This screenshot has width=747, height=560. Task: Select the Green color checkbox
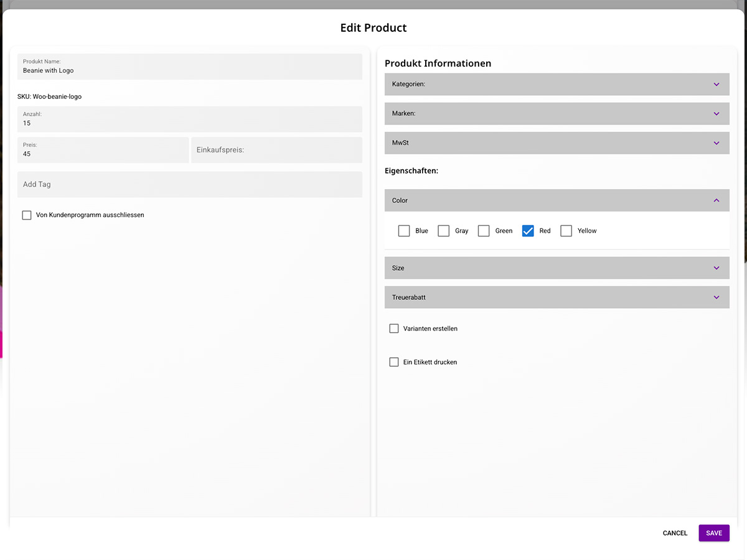[484, 231]
